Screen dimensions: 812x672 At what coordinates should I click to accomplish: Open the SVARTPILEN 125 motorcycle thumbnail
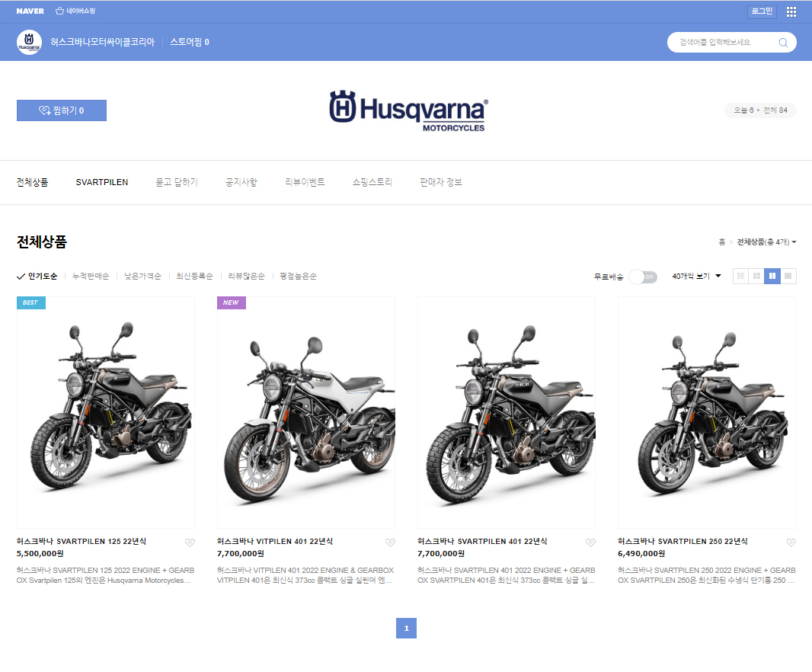coord(106,412)
